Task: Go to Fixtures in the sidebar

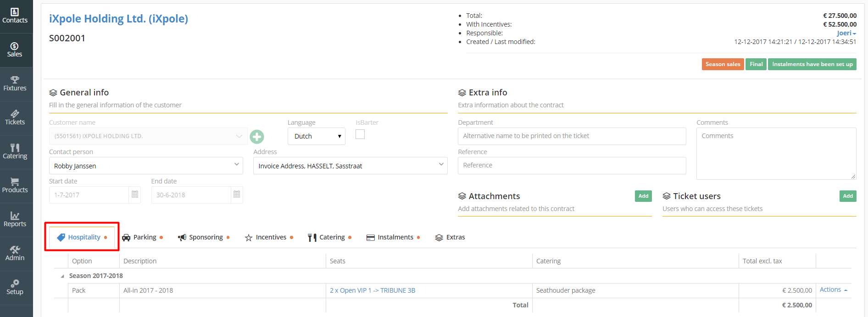Action: click(x=15, y=84)
